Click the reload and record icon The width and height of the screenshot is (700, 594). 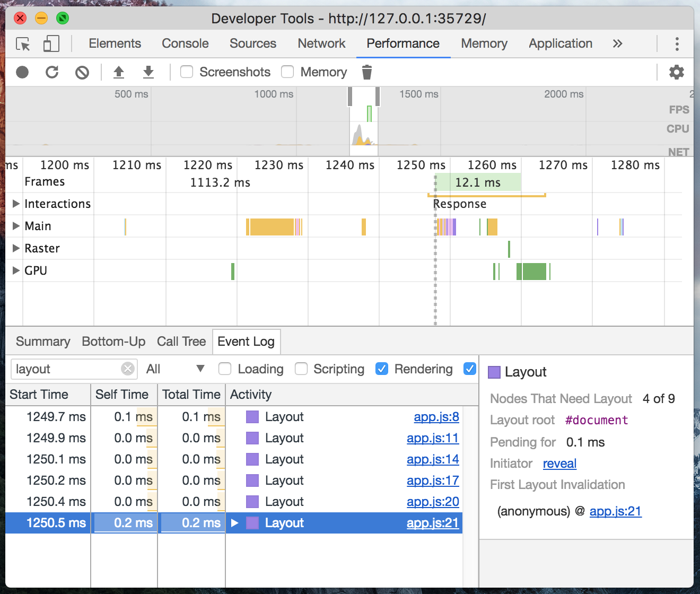coord(52,72)
